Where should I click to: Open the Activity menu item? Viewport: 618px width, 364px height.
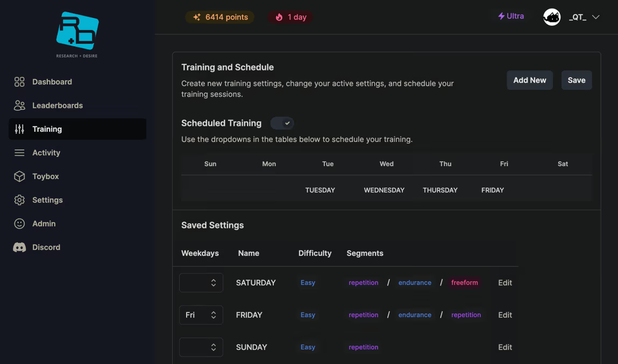[46, 153]
